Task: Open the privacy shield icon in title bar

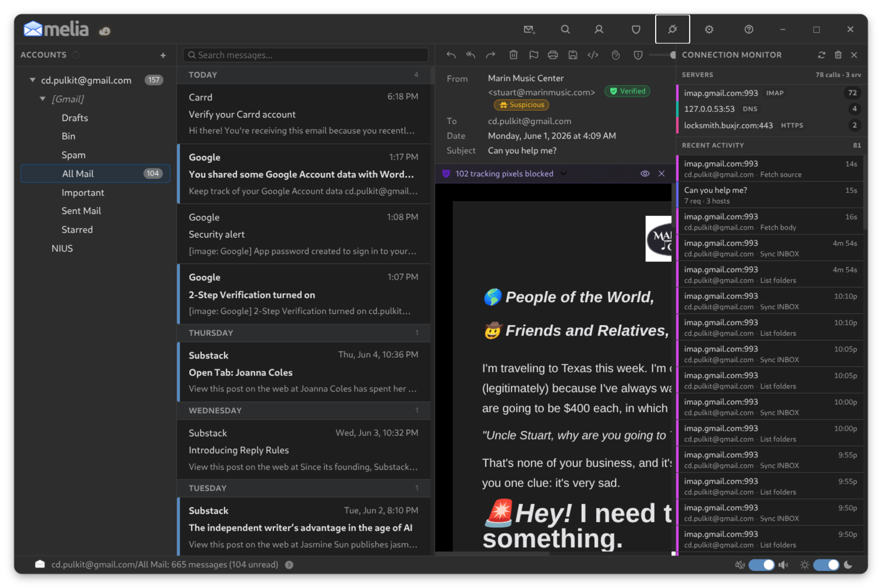Action: (x=636, y=30)
